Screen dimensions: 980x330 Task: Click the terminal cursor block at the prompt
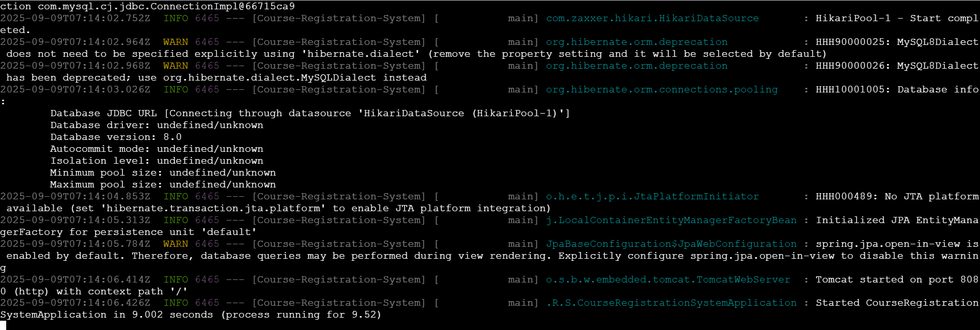tap(3, 325)
